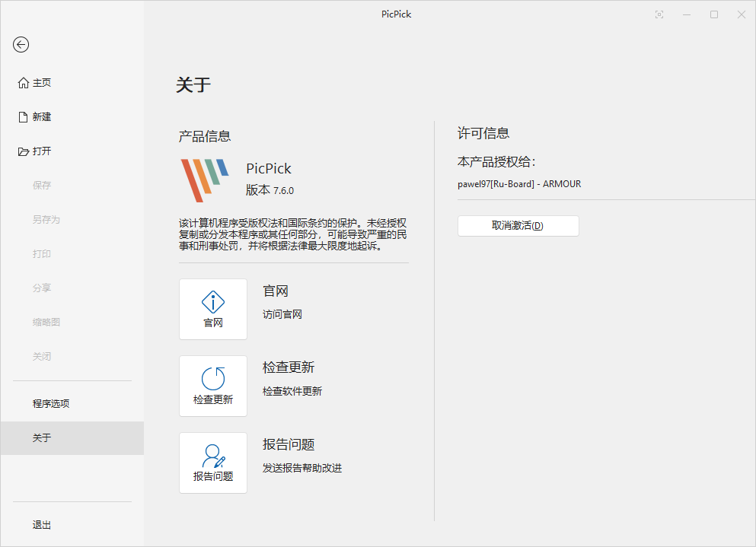Click the 发送报告帮助改进 description text
756x547 pixels.
pyautogui.click(x=302, y=468)
